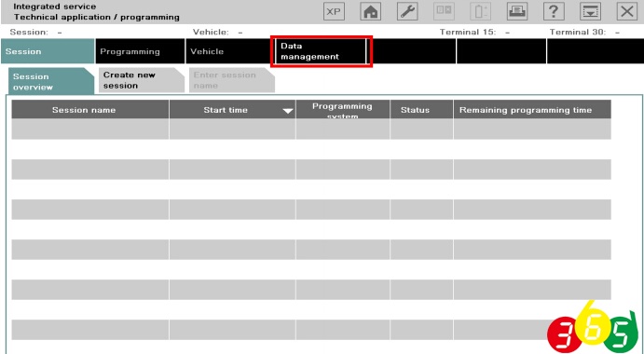Open the wrench tools icon
The height and width of the screenshot is (354, 644).
(x=407, y=11)
